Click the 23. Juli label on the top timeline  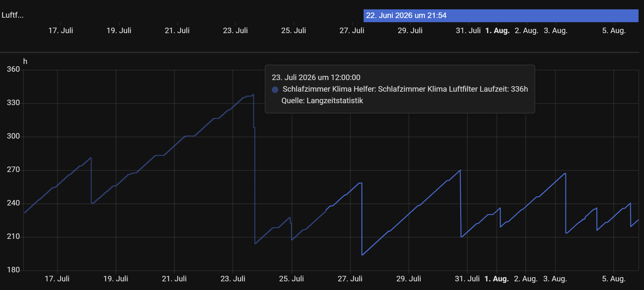pos(235,31)
